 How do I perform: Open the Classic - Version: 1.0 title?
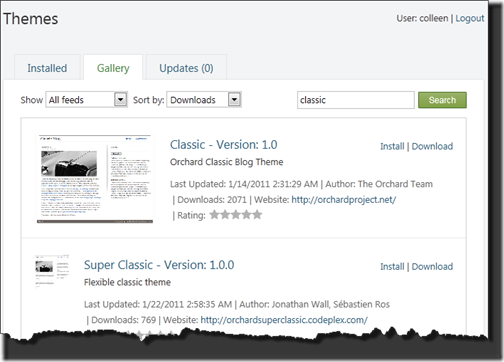click(x=224, y=145)
